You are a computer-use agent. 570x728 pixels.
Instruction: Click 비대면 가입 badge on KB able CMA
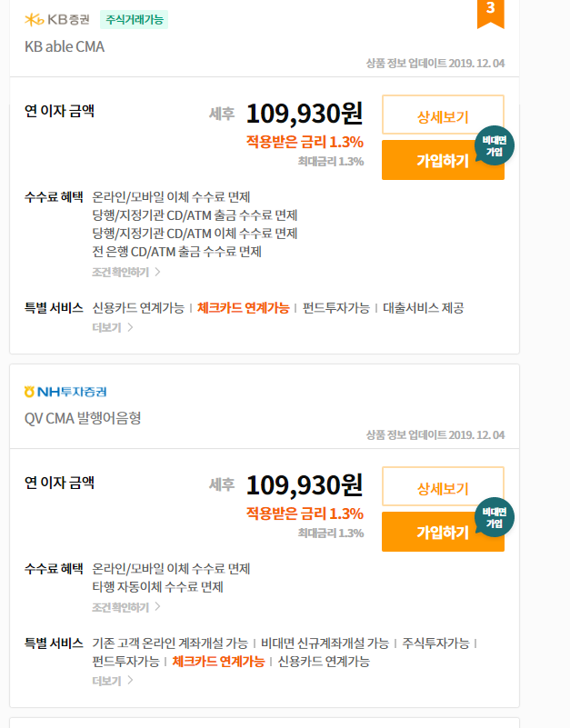tap(495, 145)
